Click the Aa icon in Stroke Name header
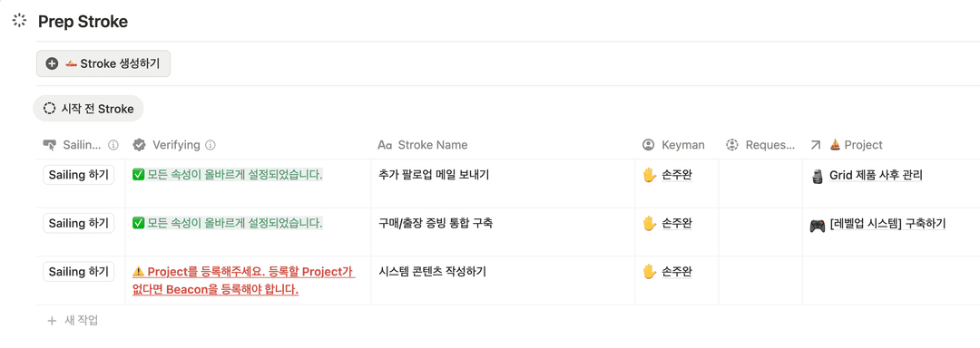The height and width of the screenshot is (348, 980). [385, 145]
